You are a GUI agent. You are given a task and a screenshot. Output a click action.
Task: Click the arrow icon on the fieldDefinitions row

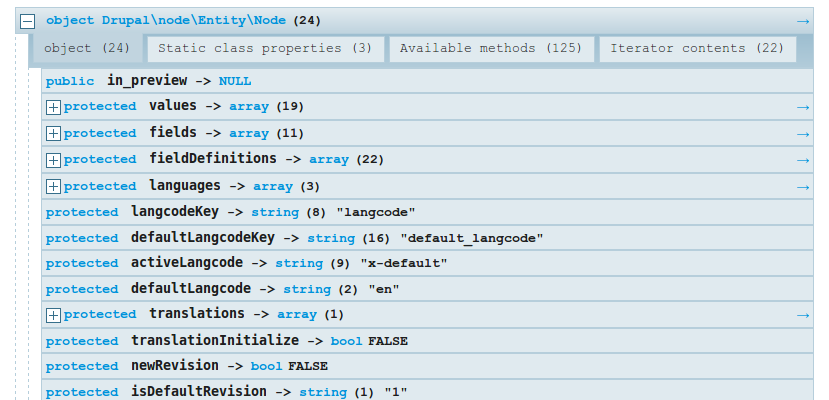point(803,160)
